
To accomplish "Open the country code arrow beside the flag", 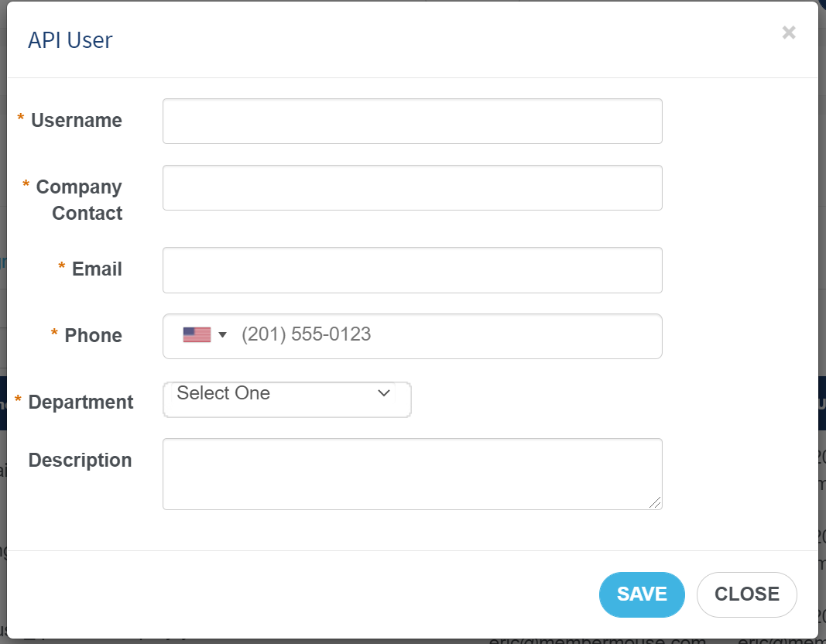I will pos(222,335).
